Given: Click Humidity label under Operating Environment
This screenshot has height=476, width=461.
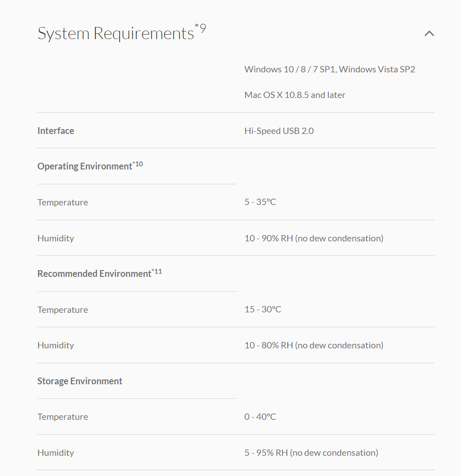Looking at the screenshot, I should 56,238.
